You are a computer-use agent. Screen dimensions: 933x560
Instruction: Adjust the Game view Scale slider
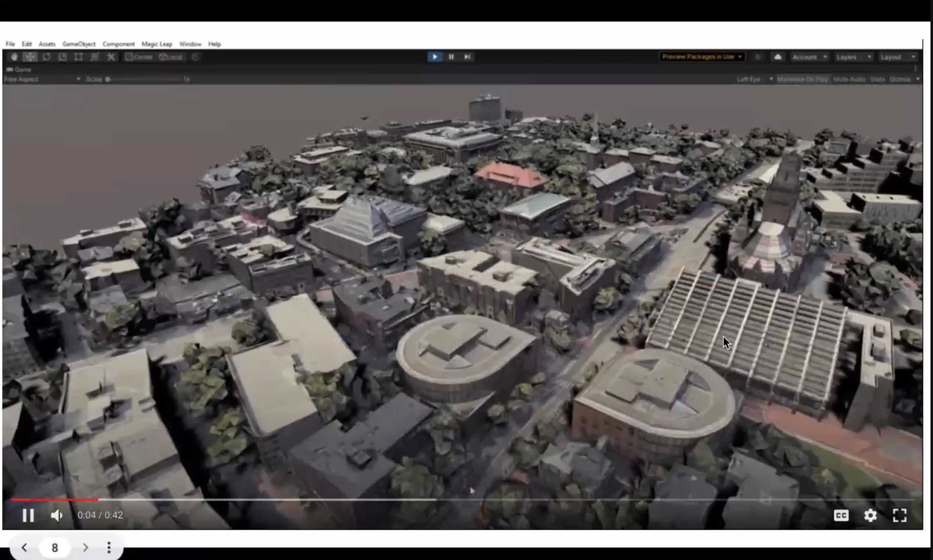(108, 79)
